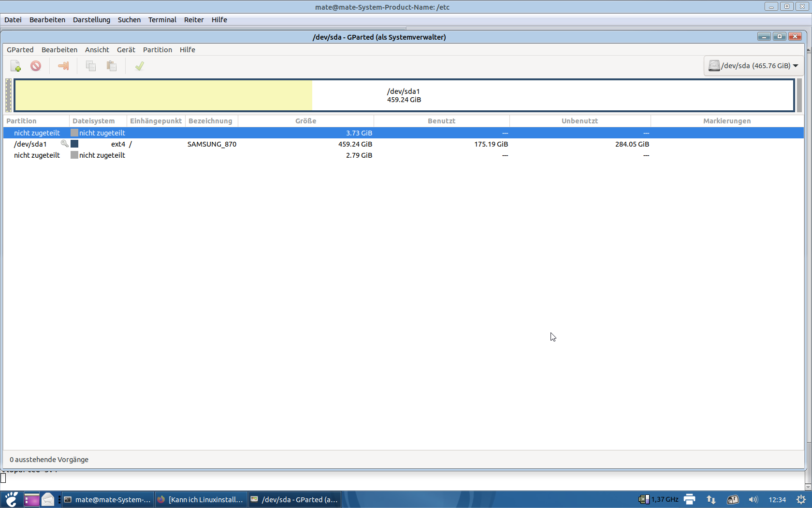
Task: Select the unallocated 2.79 GiB row
Action: [404, 155]
